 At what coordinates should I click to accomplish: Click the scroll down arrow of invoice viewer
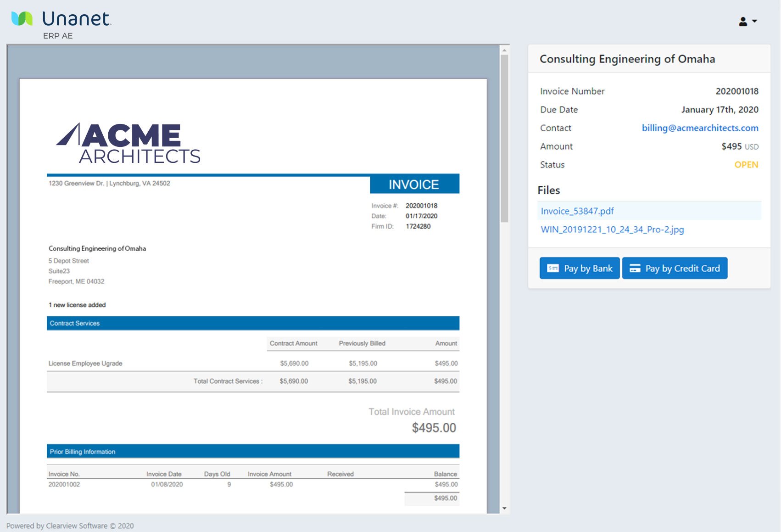(504, 508)
